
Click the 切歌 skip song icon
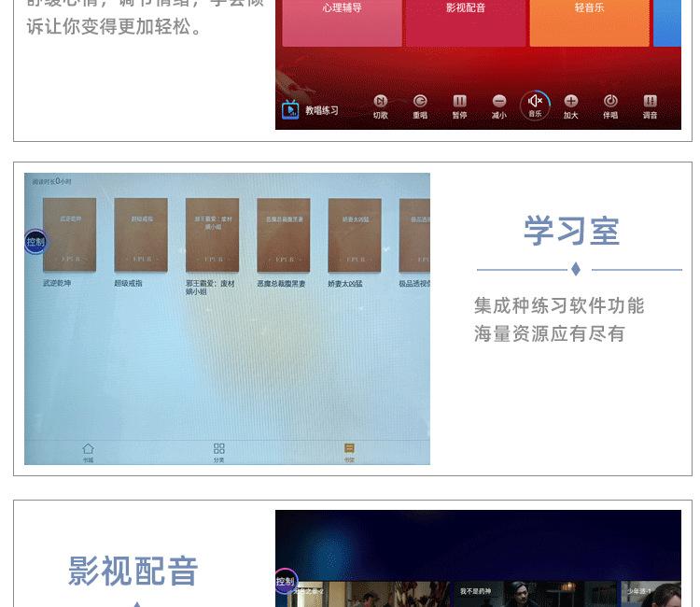(x=381, y=101)
